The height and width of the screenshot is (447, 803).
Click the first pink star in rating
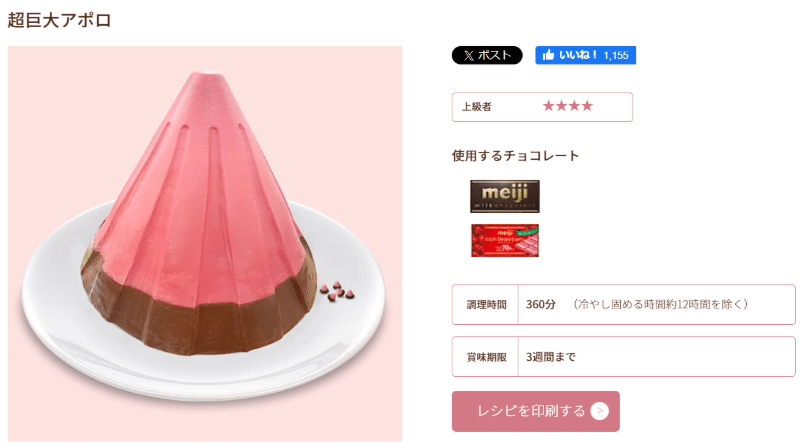pyautogui.click(x=549, y=106)
